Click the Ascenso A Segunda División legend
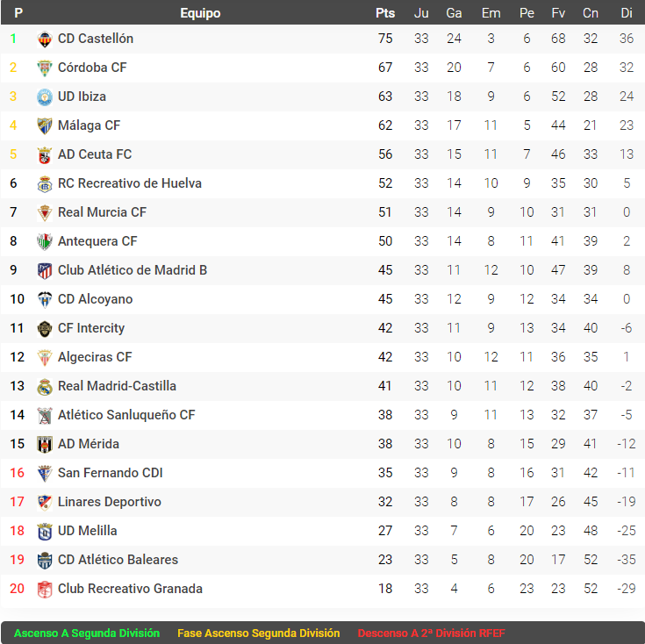Viewport: 645px width, 644px height. click(87, 633)
